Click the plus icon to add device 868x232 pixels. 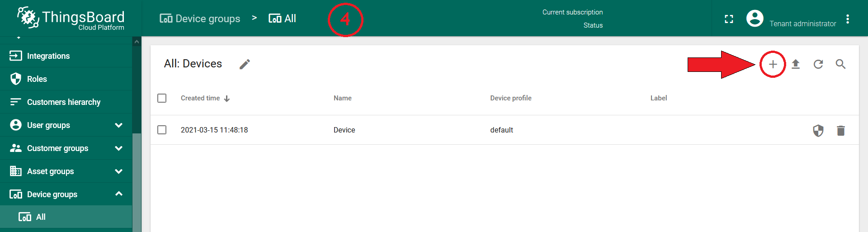pyautogui.click(x=773, y=64)
